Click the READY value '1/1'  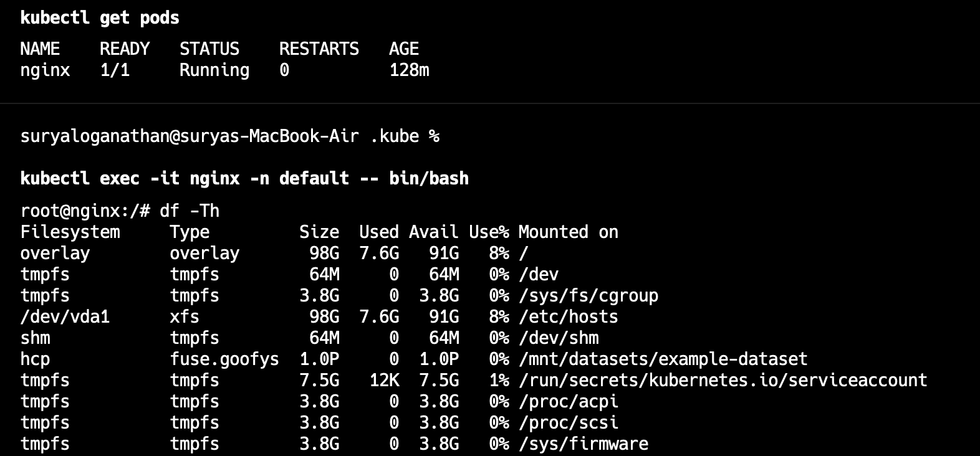pos(115,70)
